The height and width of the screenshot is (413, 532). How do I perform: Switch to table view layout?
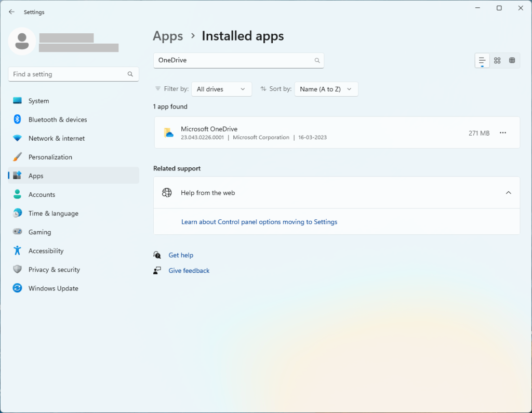(512, 61)
